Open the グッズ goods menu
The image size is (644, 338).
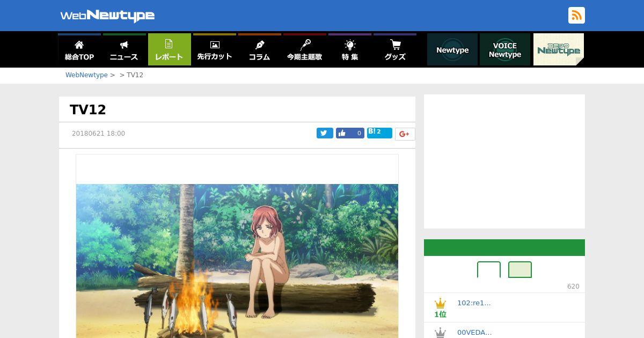click(395, 49)
